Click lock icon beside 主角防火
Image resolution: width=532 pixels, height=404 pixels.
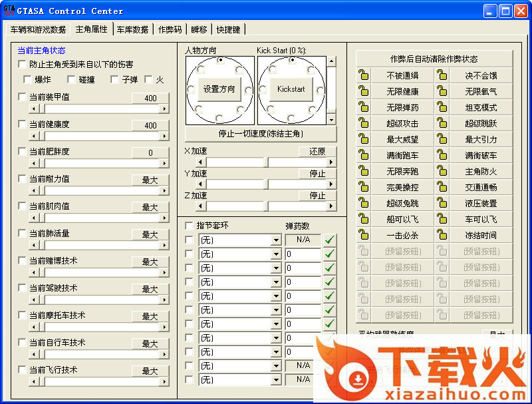point(442,171)
